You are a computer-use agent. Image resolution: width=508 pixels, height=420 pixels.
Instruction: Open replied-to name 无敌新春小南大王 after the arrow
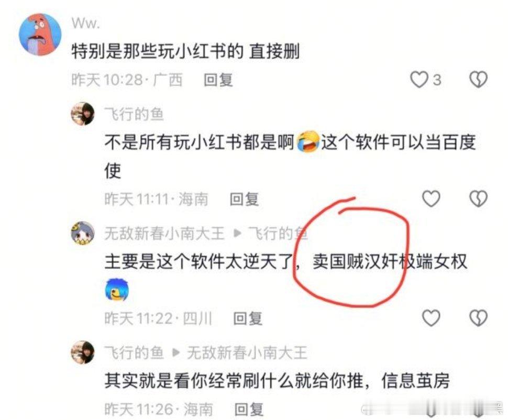[247, 352]
